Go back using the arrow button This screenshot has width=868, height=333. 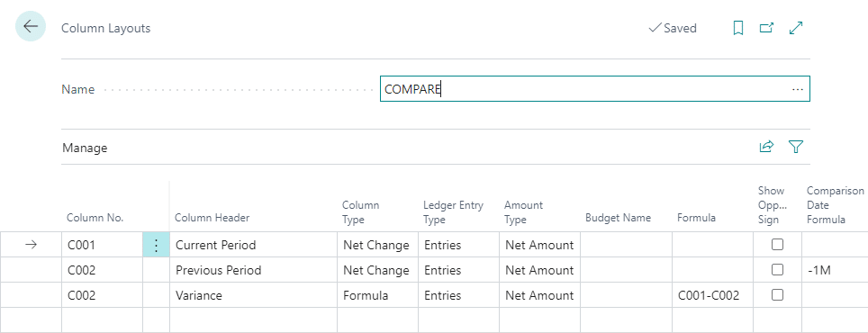tap(31, 27)
